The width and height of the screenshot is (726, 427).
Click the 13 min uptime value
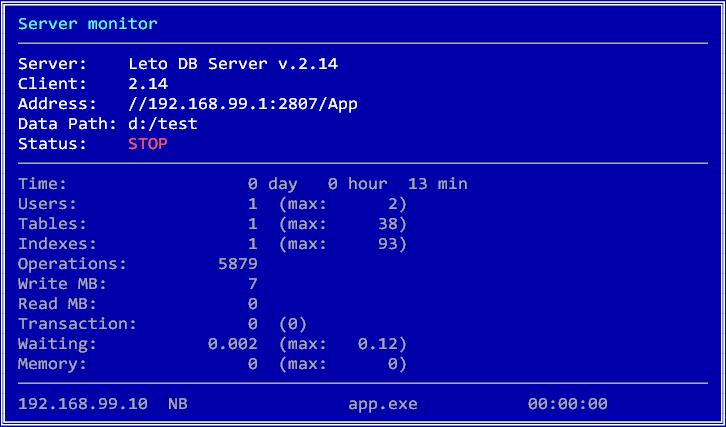pos(437,184)
